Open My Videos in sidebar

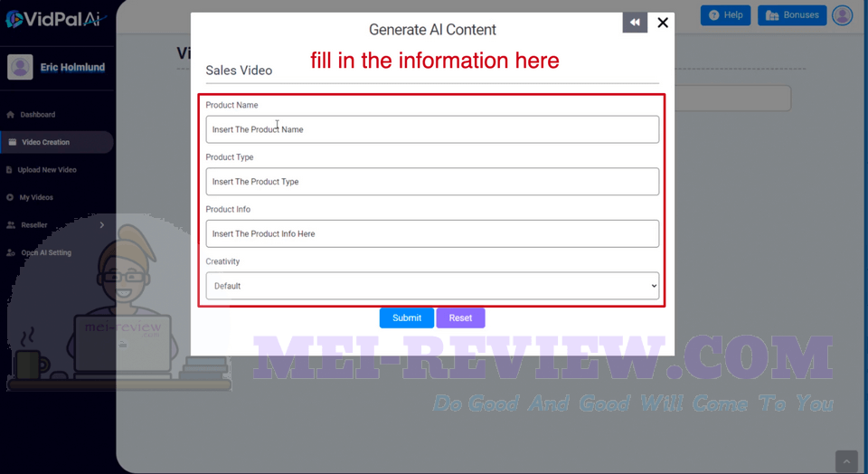(36, 197)
